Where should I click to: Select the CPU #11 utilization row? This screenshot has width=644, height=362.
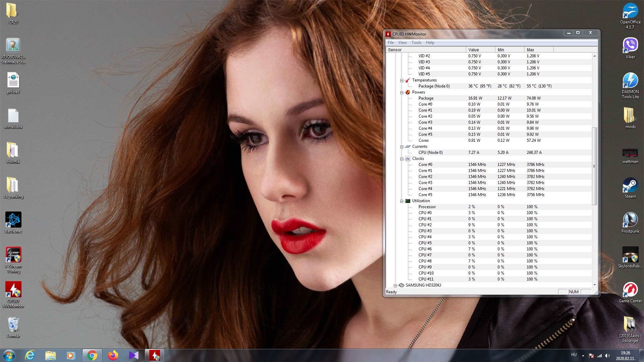click(489, 279)
